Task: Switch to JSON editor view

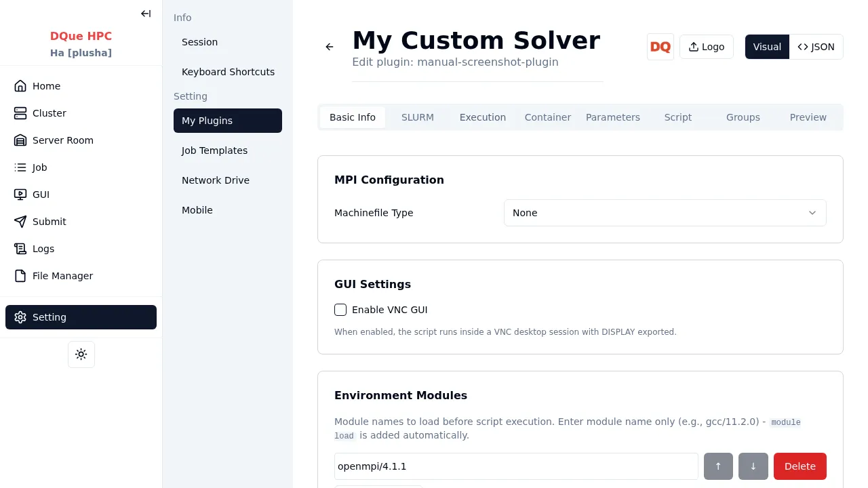Action: (x=816, y=47)
